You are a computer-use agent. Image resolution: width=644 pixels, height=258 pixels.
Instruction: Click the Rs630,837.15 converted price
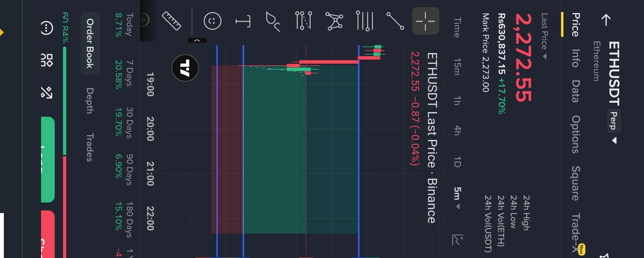click(502, 44)
